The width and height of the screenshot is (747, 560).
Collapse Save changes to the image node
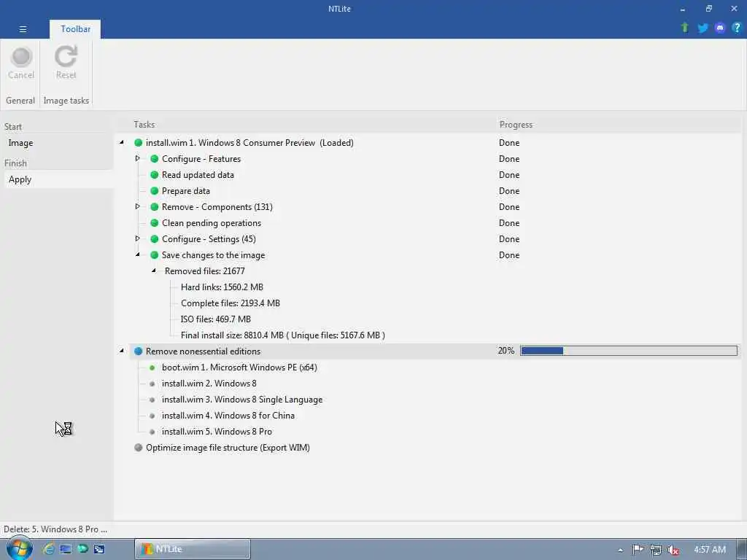coord(138,254)
